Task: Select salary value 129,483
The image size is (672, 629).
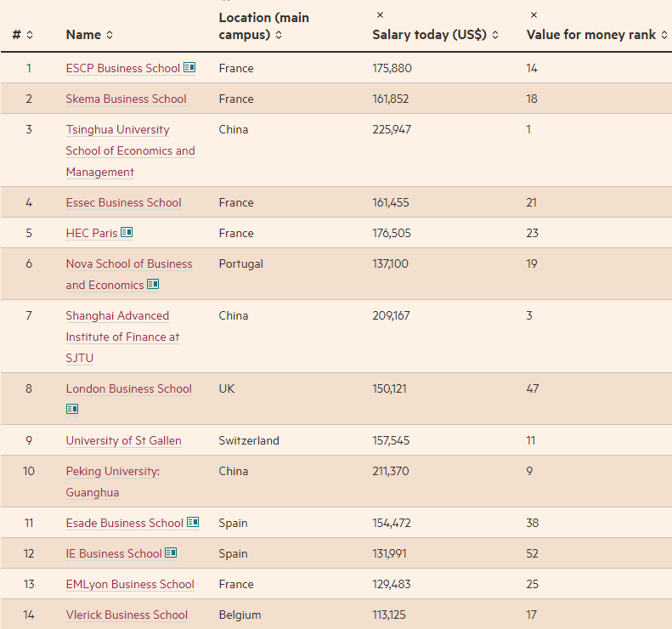Action: [x=392, y=584]
